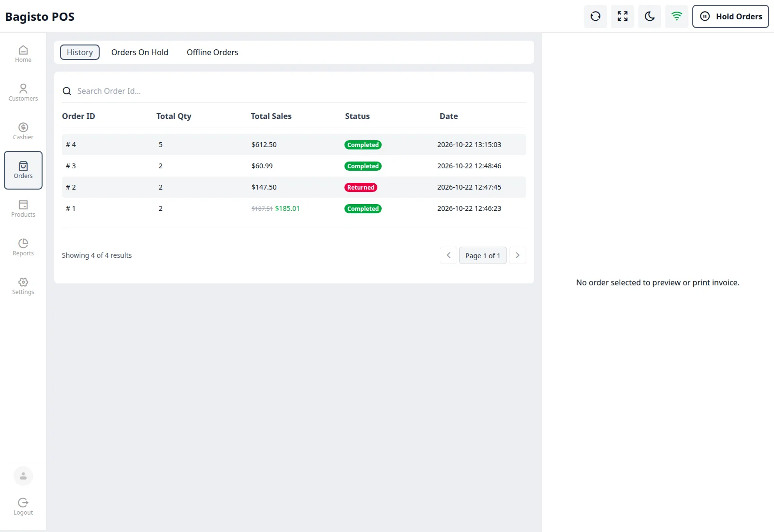Viewport: 774px width, 532px height.
Task: Select order # 3 row ID
Action: 71,166
